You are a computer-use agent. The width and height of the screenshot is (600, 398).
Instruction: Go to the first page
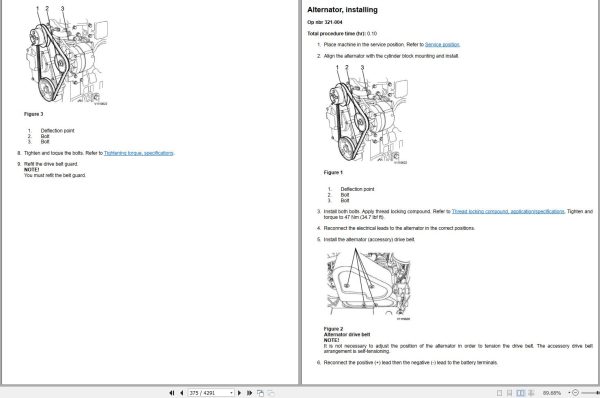tap(172, 393)
